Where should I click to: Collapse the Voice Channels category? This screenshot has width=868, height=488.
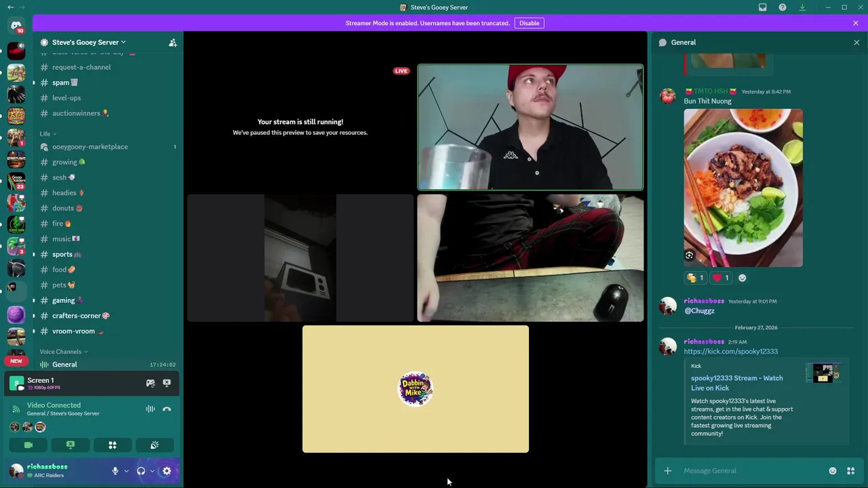pos(64,352)
